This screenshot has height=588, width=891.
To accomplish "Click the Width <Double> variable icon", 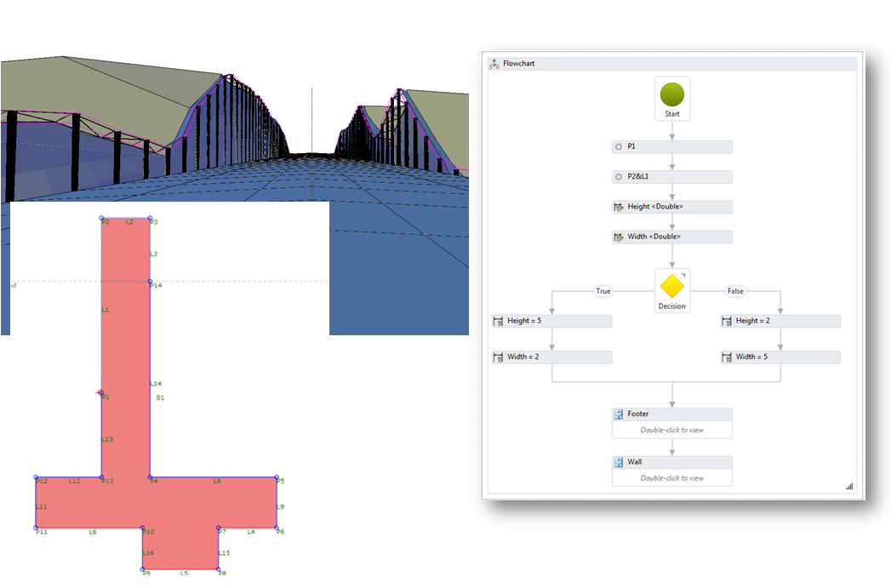I will [619, 237].
